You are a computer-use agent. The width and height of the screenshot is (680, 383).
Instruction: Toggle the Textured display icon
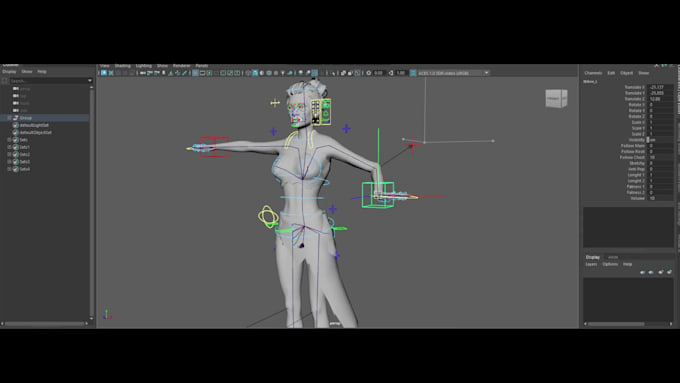[276, 73]
